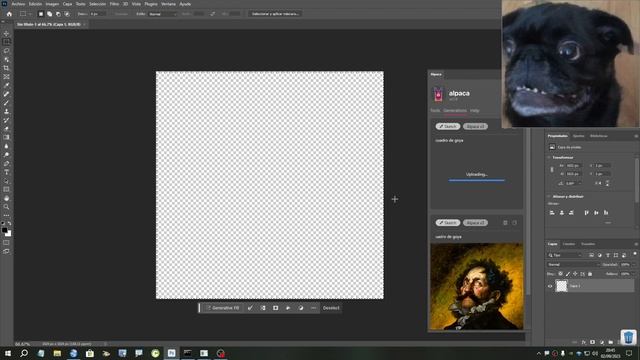Viewport: 640px width, 360px height.
Task: Click the uploading progress bar
Action: pyautogui.click(x=476, y=180)
